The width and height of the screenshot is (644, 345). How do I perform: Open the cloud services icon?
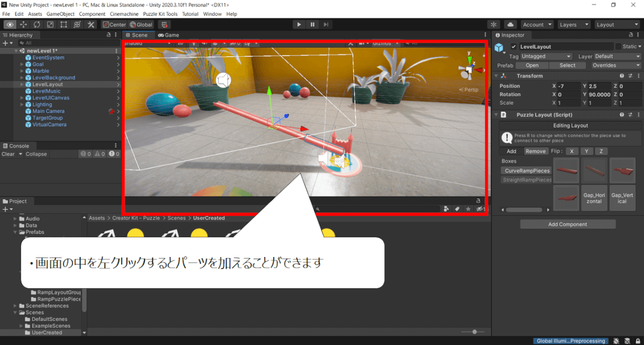(510, 25)
